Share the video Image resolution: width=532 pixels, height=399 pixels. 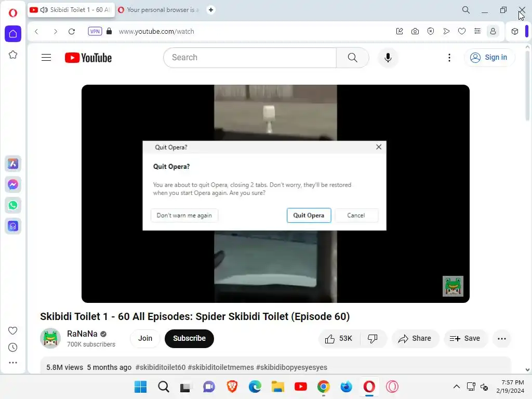pyautogui.click(x=415, y=339)
